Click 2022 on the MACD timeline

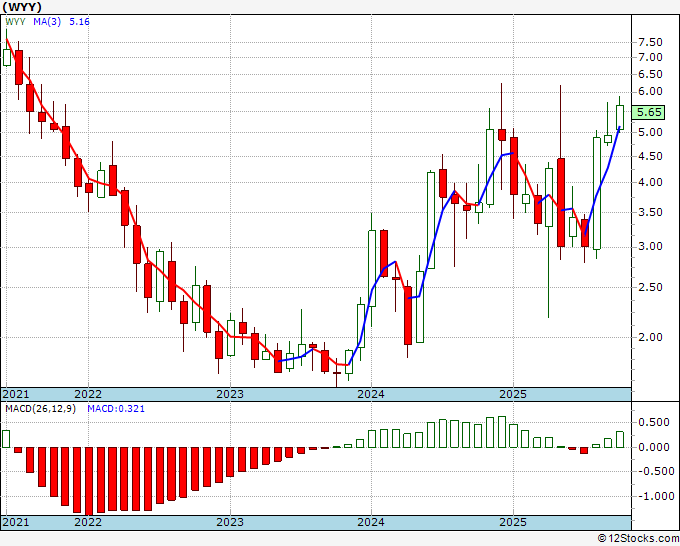point(88,522)
